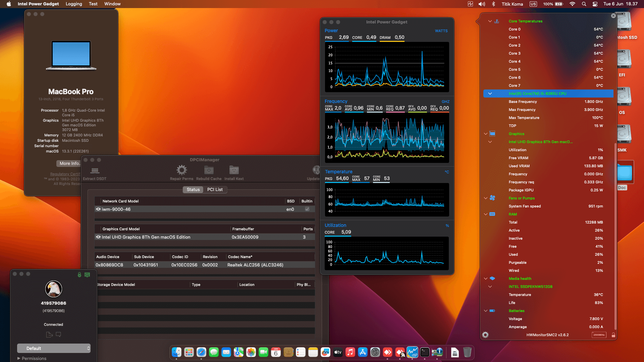Click the Media health drive icon

coord(492,279)
